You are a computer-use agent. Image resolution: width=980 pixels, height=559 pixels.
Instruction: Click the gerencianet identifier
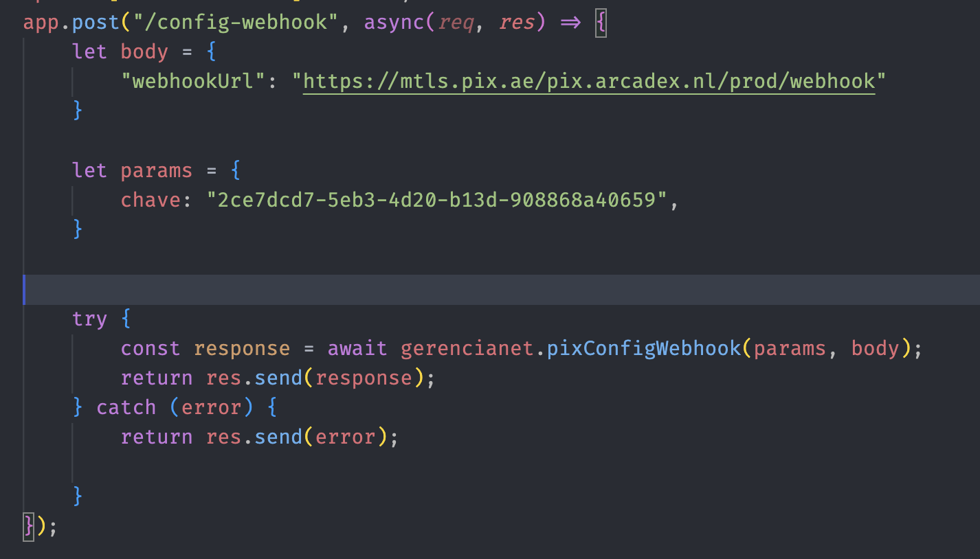click(467, 349)
